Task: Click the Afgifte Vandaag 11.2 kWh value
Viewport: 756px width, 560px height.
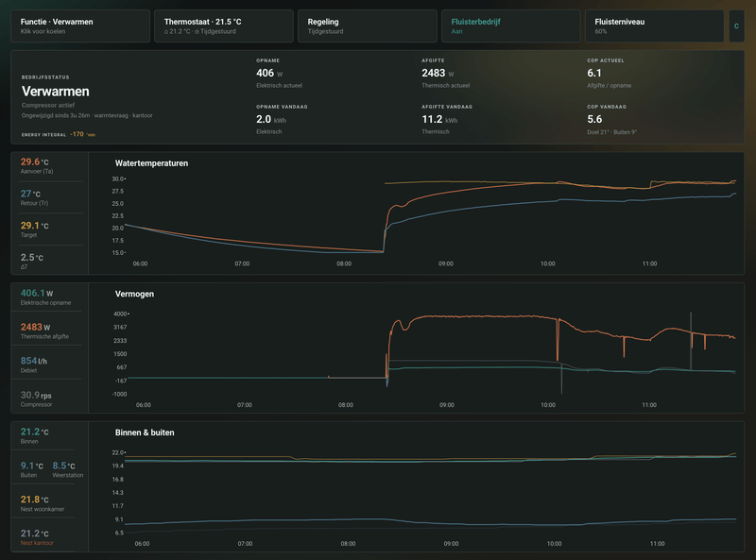Action: point(439,120)
